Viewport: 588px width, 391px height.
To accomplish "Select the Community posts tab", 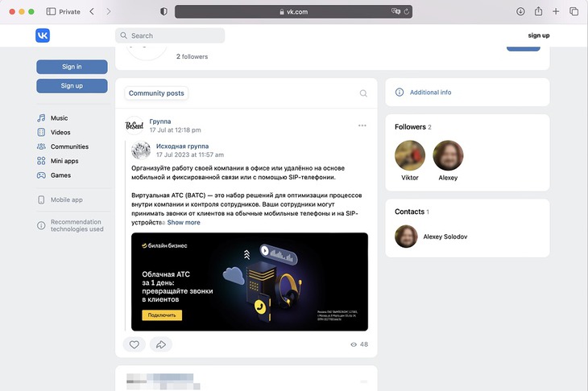I will (156, 93).
